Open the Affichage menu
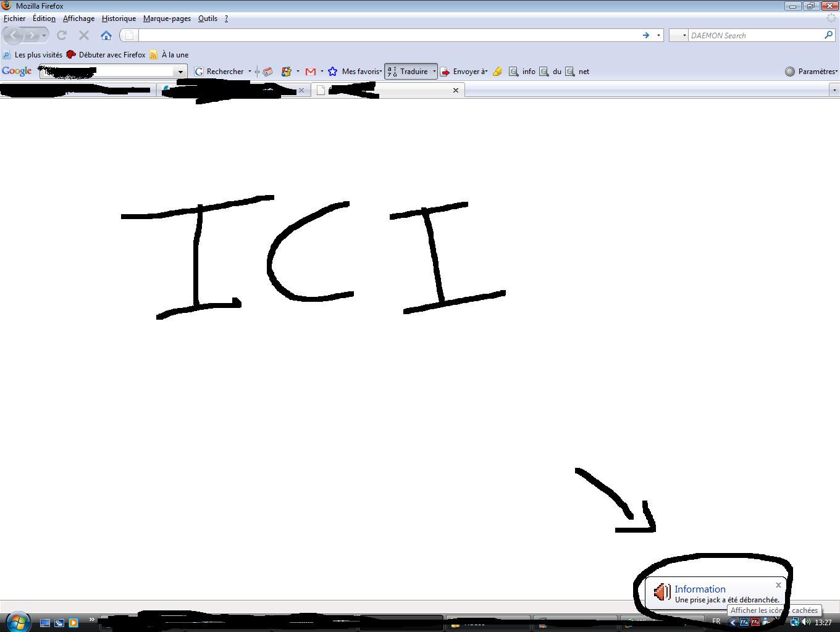The image size is (840, 632). (x=78, y=19)
